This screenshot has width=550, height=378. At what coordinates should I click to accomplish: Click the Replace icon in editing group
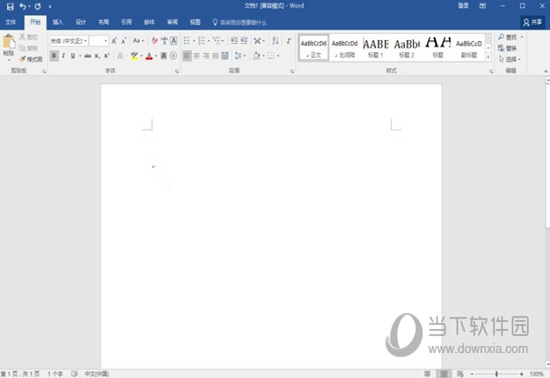(x=502, y=48)
